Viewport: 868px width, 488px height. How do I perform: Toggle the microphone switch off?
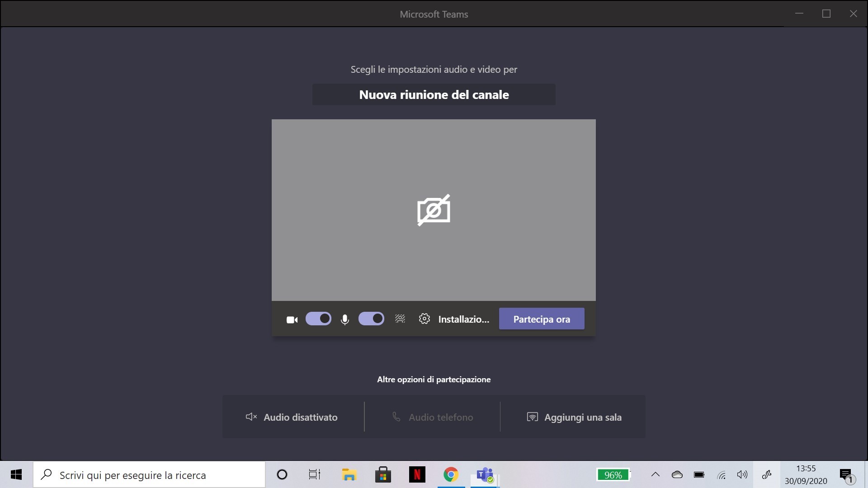(371, 319)
